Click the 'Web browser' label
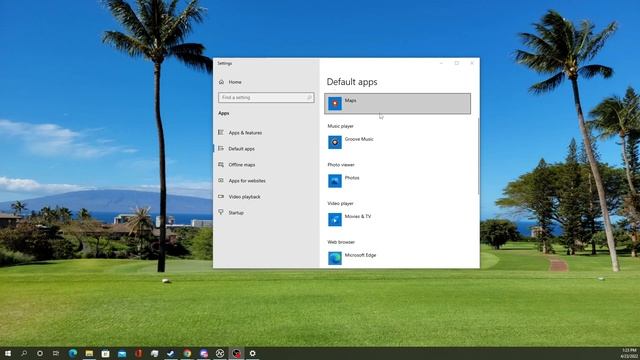The image size is (640, 360). [x=341, y=242]
